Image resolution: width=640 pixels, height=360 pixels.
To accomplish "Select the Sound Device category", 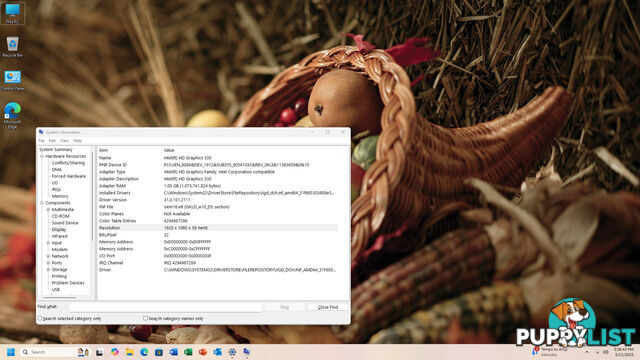I will click(x=64, y=223).
